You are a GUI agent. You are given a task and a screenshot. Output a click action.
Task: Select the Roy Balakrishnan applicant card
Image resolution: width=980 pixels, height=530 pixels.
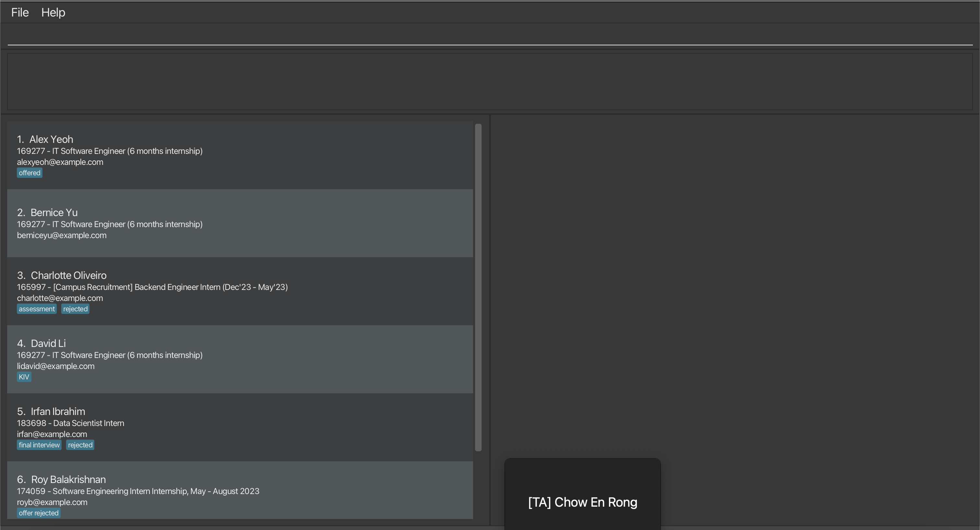240,490
